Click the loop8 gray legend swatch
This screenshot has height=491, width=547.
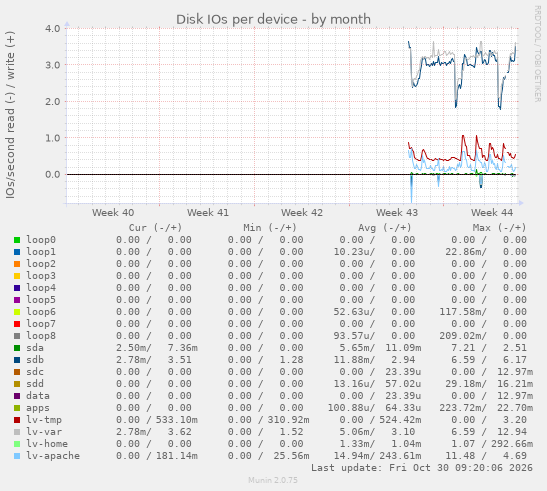point(17,336)
